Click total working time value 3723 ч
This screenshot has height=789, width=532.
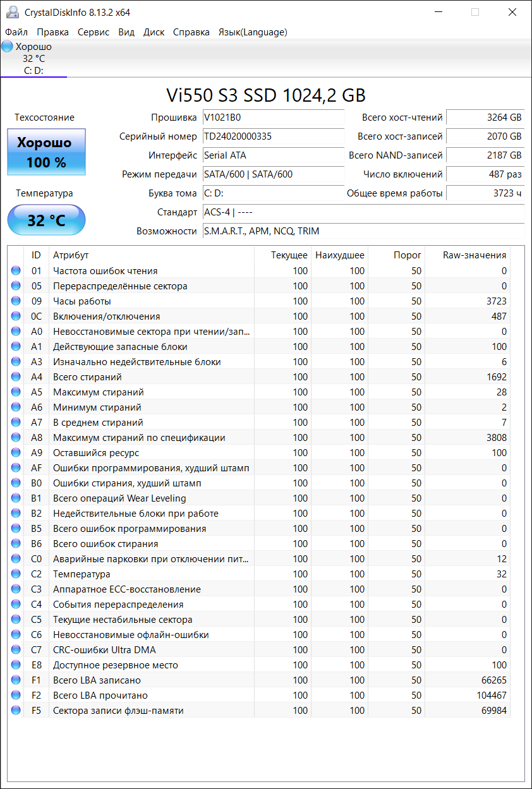(485, 193)
